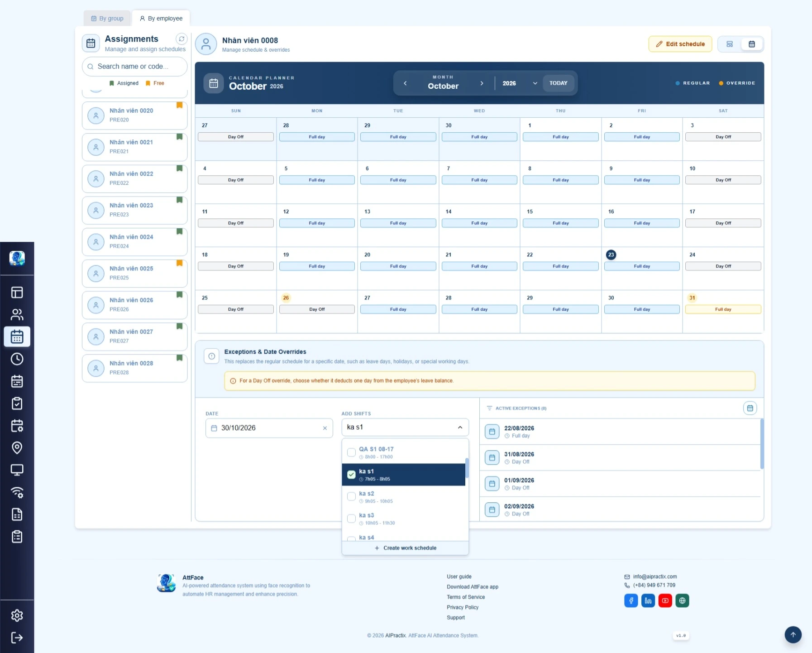The image size is (812, 653).
Task: Click the 31/08/2026 Day Off exception
Action: [620, 457]
